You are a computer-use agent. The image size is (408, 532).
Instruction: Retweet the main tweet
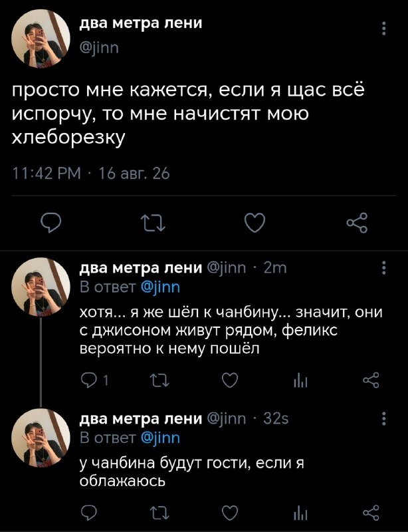[153, 223]
